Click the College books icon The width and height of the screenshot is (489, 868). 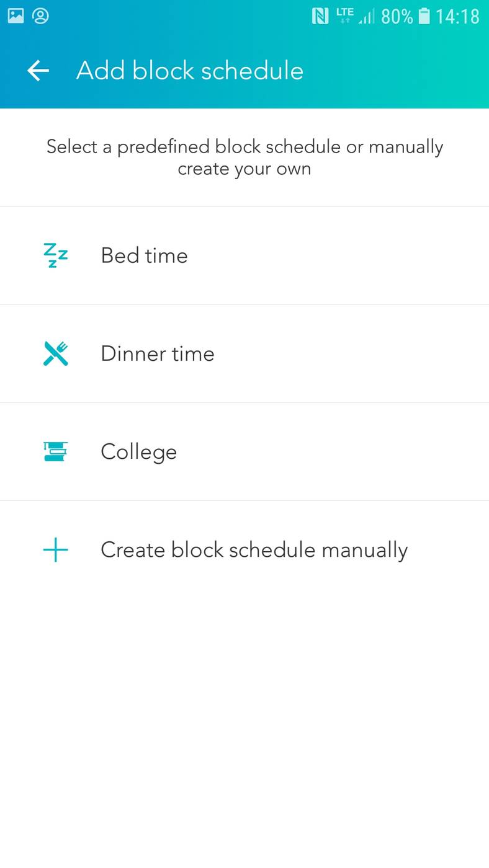(56, 451)
